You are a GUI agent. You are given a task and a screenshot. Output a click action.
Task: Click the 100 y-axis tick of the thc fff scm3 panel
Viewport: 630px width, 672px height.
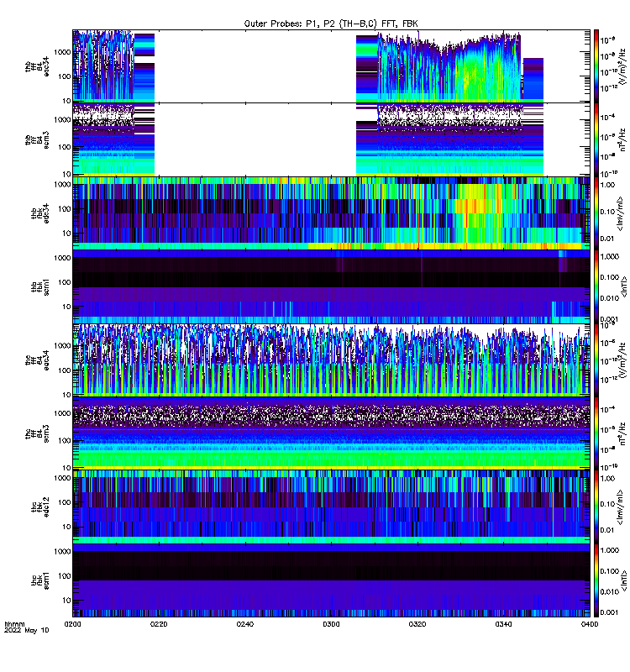pyautogui.click(x=66, y=440)
